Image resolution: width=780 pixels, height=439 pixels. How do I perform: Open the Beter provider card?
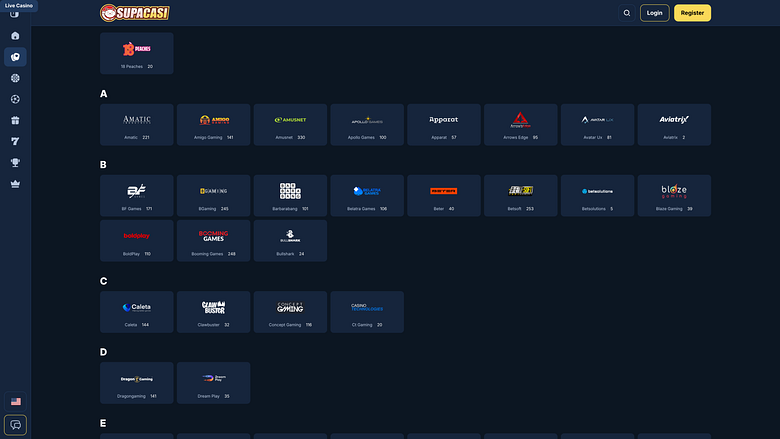[x=444, y=195]
